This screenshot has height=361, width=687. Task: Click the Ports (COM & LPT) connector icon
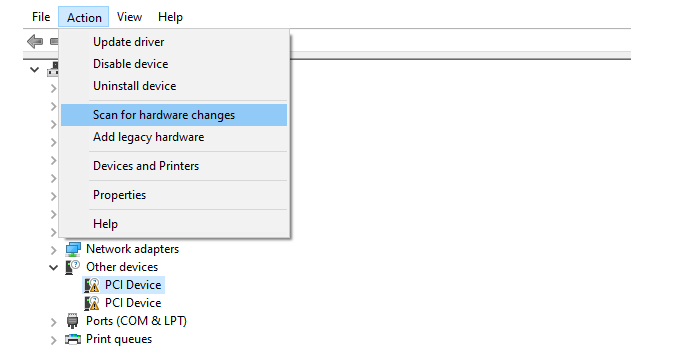(x=72, y=321)
